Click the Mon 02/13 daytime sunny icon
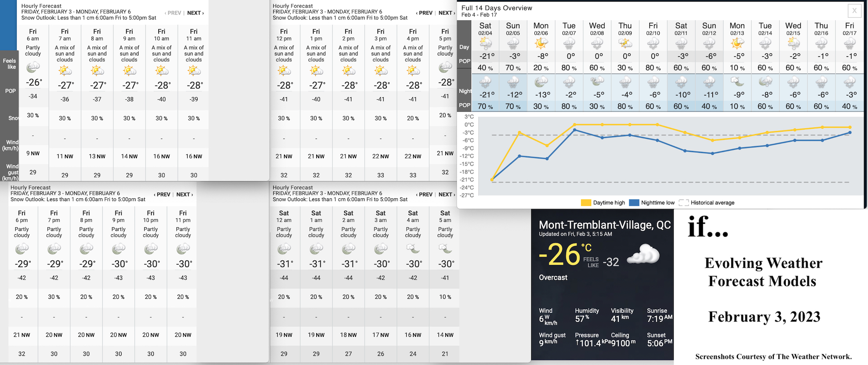 pyautogui.click(x=737, y=43)
